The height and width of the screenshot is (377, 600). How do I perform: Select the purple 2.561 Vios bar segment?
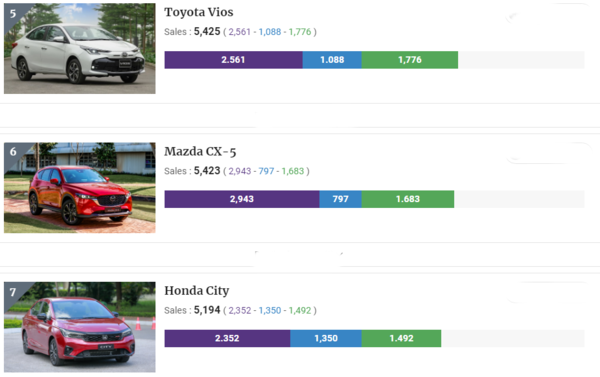pos(233,60)
